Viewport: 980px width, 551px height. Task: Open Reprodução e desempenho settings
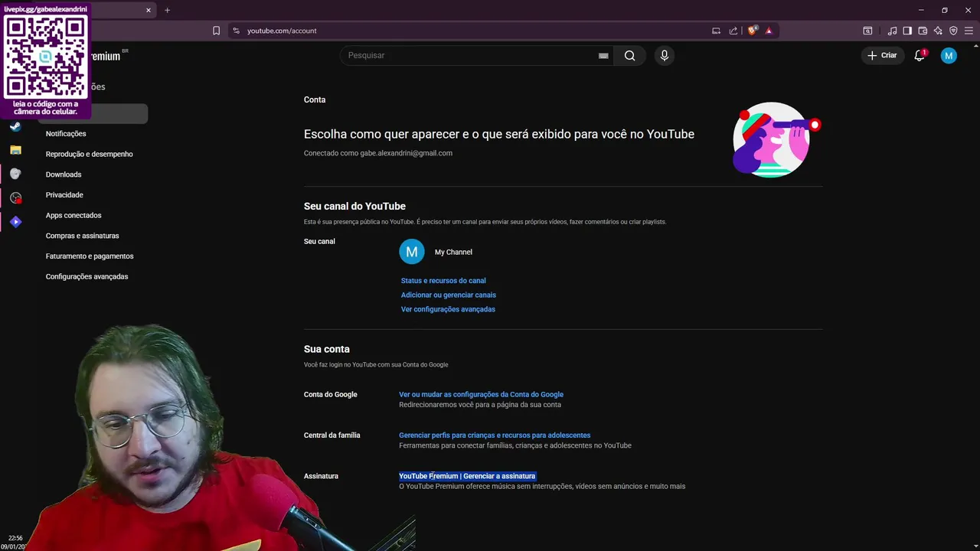click(x=89, y=154)
